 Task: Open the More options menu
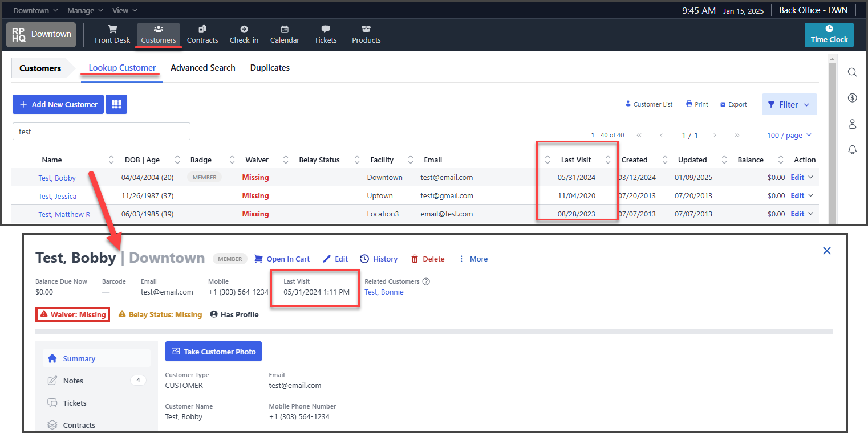[473, 259]
